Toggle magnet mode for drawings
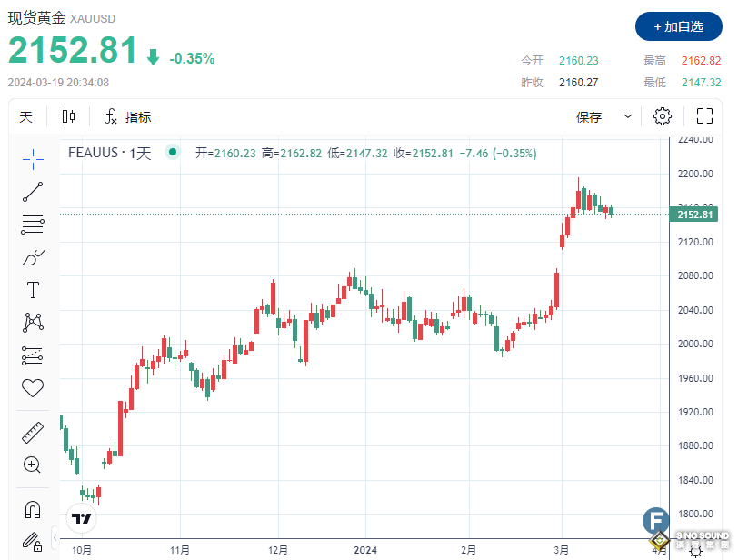Screen dimensions: 738x560 (x=33, y=509)
